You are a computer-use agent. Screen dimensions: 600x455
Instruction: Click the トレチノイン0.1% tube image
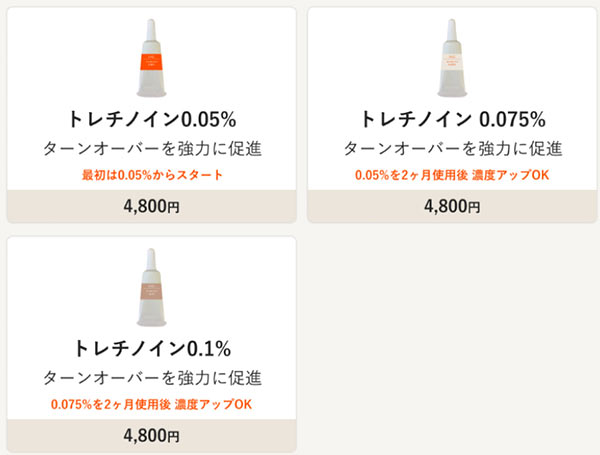(x=152, y=289)
